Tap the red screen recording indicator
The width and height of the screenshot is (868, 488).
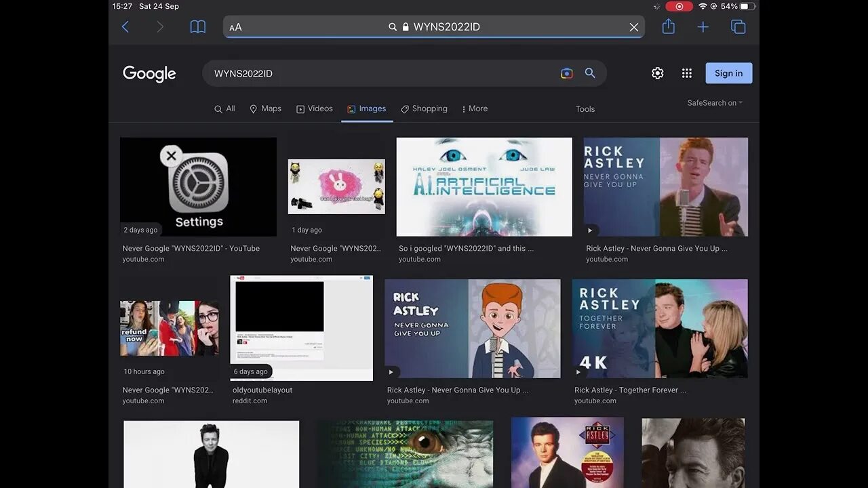tap(679, 6)
